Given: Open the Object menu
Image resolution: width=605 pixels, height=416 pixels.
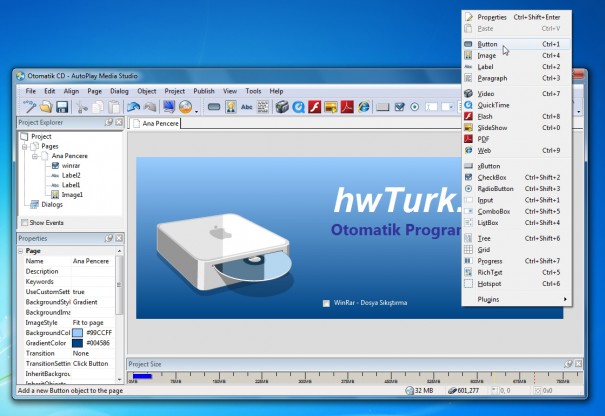Looking at the screenshot, I should coord(147,91).
